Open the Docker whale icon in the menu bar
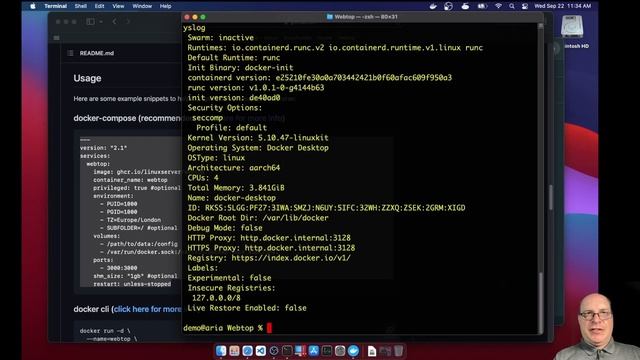The height and width of the screenshot is (360, 640). click(x=433, y=6)
